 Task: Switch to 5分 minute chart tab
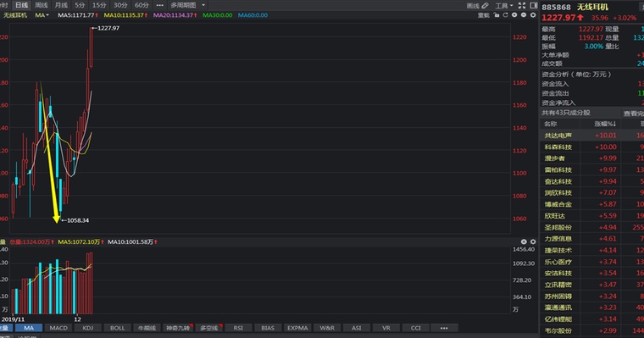click(80, 5)
